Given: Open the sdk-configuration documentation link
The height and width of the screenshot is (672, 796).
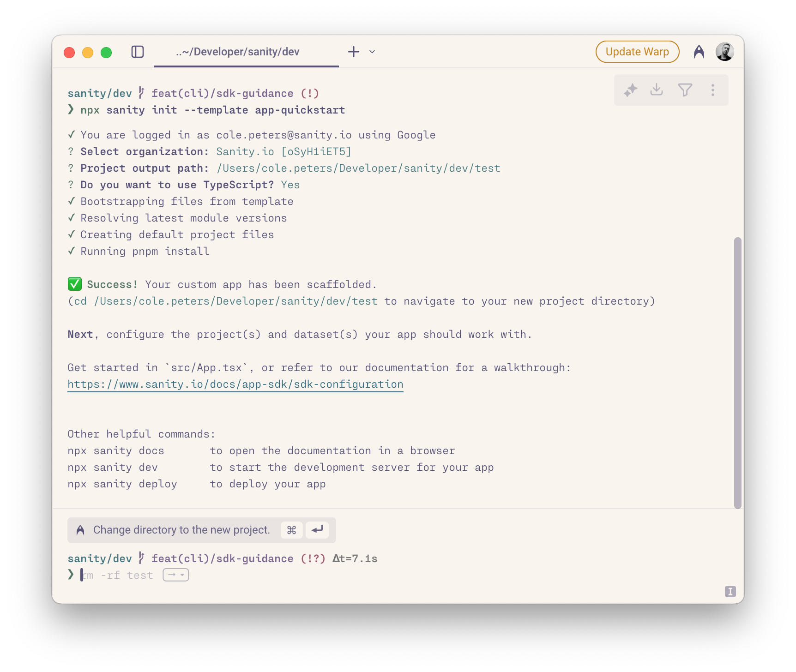Looking at the screenshot, I should click(235, 384).
